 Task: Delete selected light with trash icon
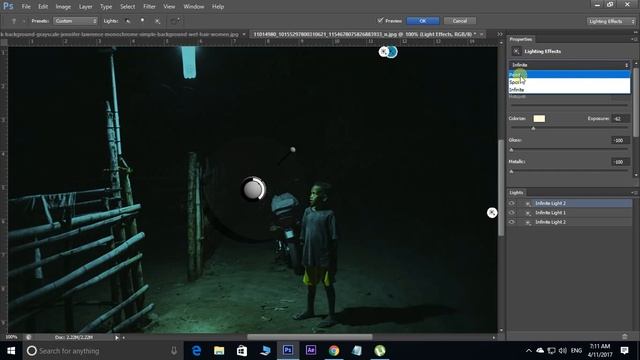(624, 336)
